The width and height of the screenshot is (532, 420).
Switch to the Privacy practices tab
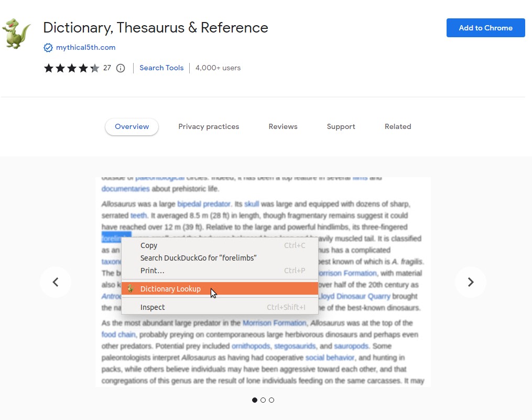pos(209,126)
